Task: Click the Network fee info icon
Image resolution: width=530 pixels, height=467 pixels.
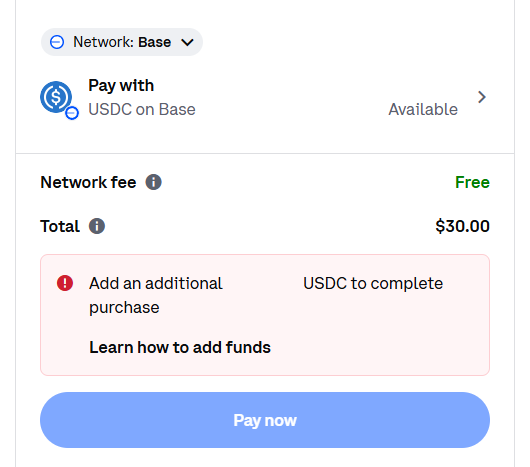Action: (153, 182)
